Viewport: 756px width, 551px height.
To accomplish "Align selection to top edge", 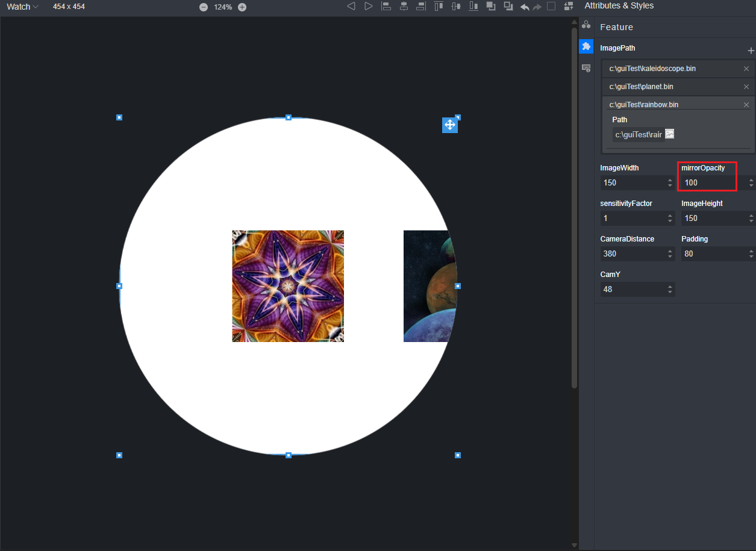I will [x=439, y=7].
